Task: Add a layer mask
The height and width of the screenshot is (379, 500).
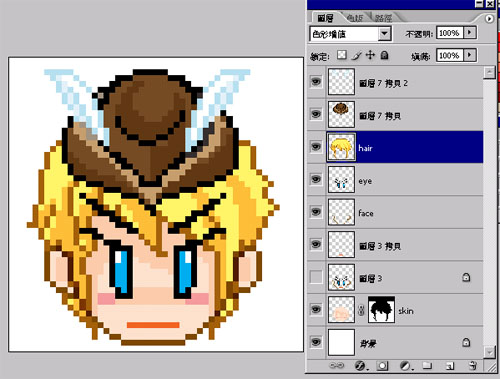Action: (382, 366)
